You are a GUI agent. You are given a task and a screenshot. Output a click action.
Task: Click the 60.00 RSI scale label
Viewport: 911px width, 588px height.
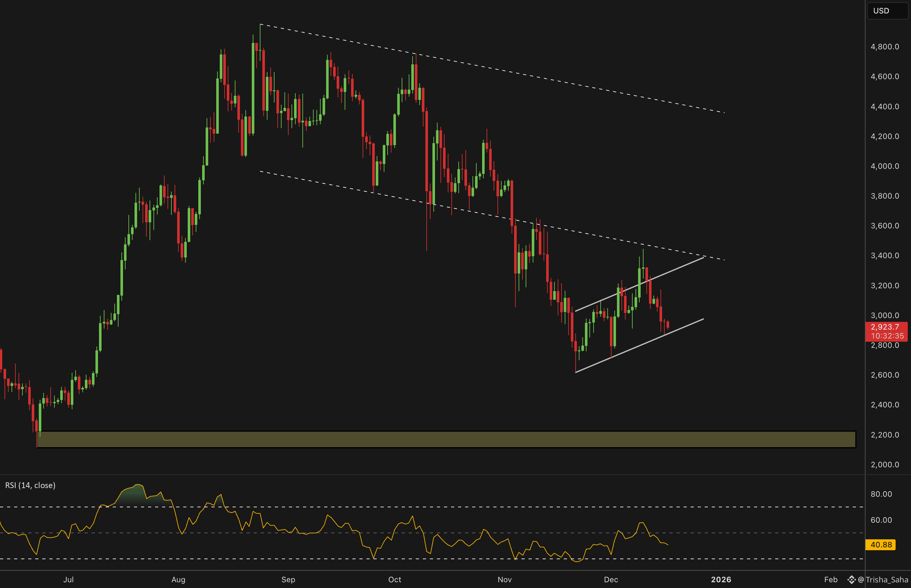881,520
